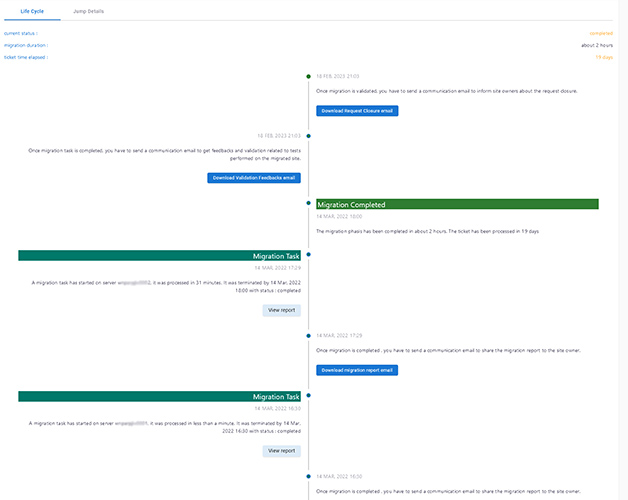Select timeline dot beside 17:29 report email step
628x500 pixels.
[309, 335]
